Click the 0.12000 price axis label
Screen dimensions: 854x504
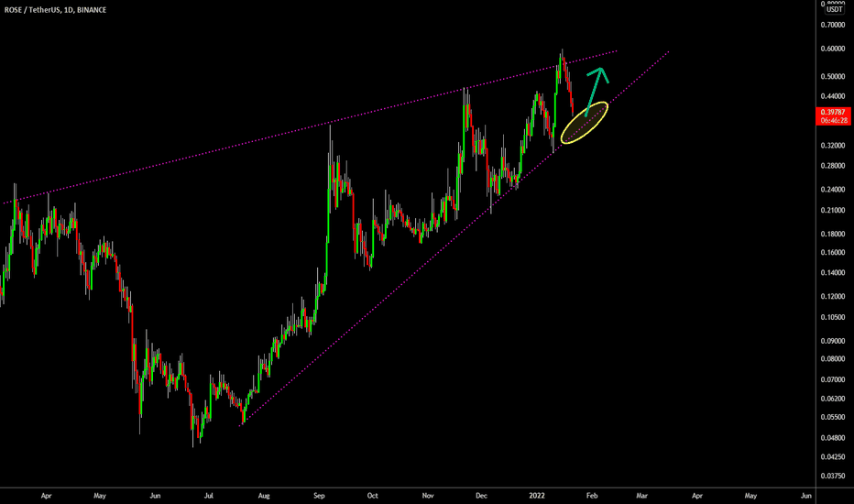point(833,296)
